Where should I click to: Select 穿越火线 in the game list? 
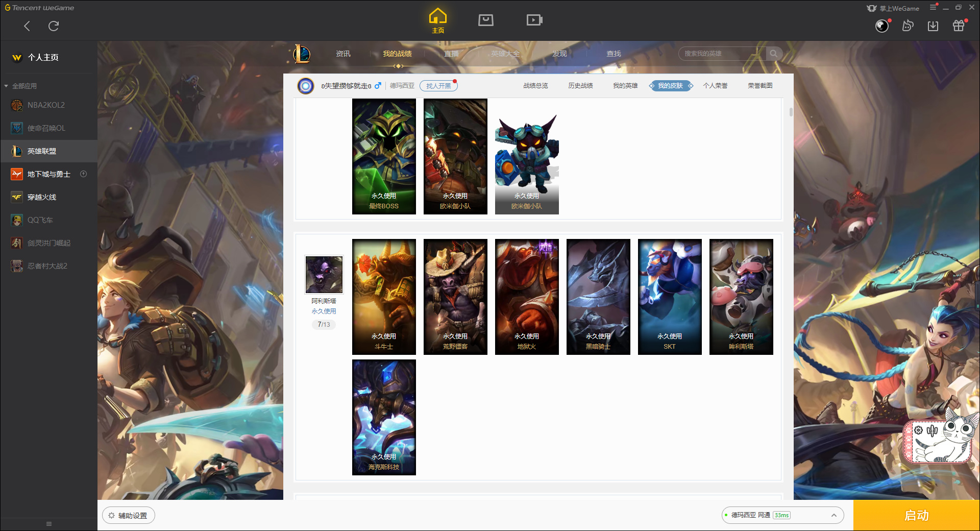[x=49, y=197]
